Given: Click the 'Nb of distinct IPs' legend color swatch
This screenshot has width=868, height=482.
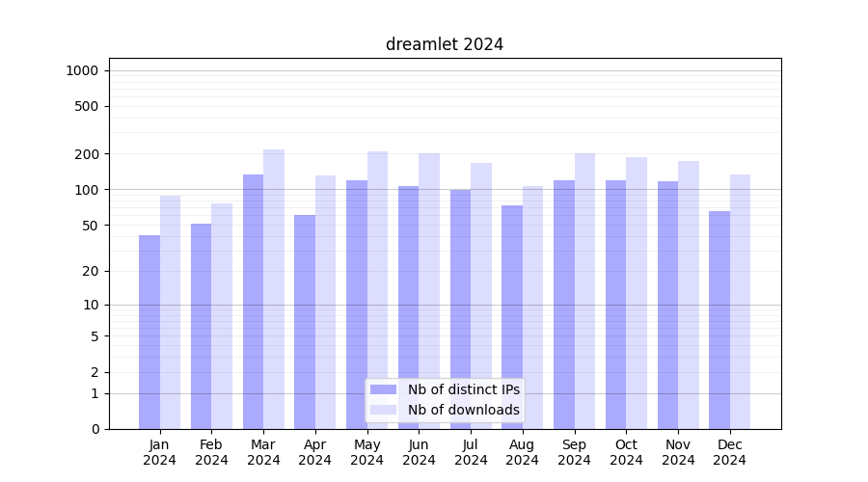Looking at the screenshot, I should point(383,389).
